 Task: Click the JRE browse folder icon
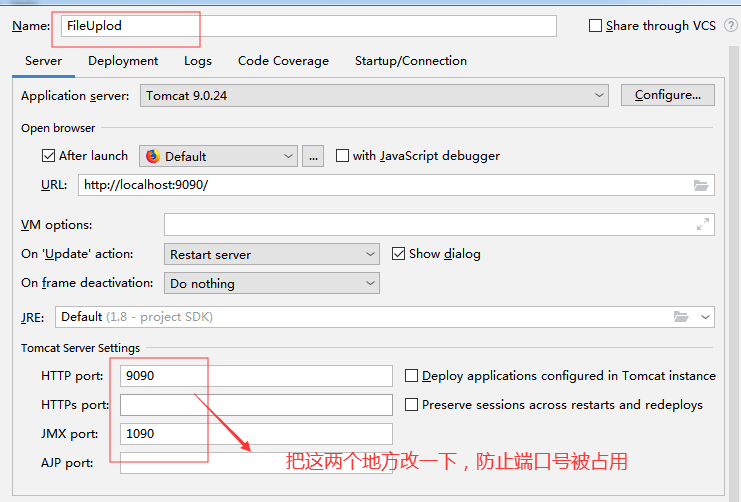click(681, 317)
